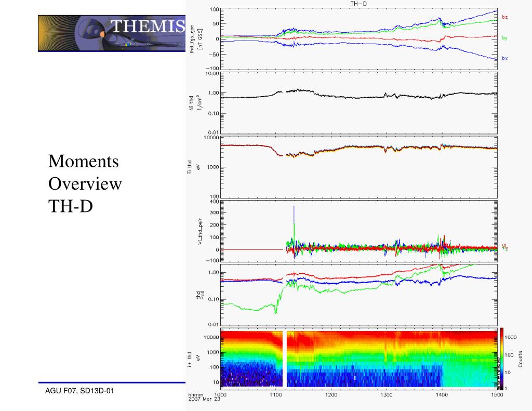Click the THEMIS logo banner
Viewport: 532px width, 411px height.
coord(112,33)
